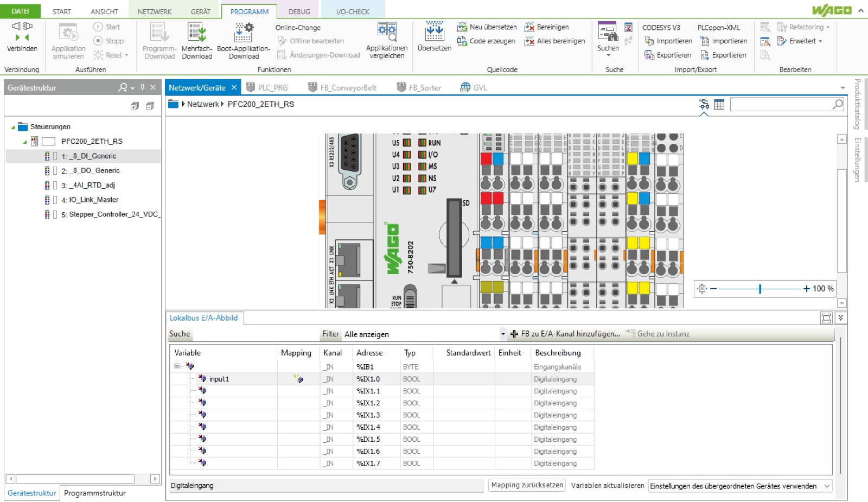
Task: Click Boot-Applikation-Download icon
Action: (x=244, y=33)
